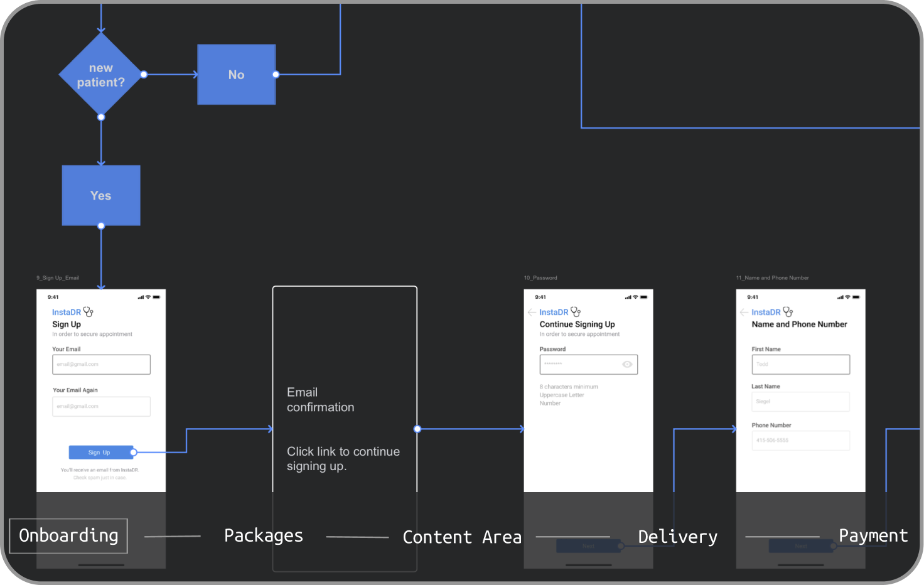
Task: Click the Password input field
Action: 589,365
